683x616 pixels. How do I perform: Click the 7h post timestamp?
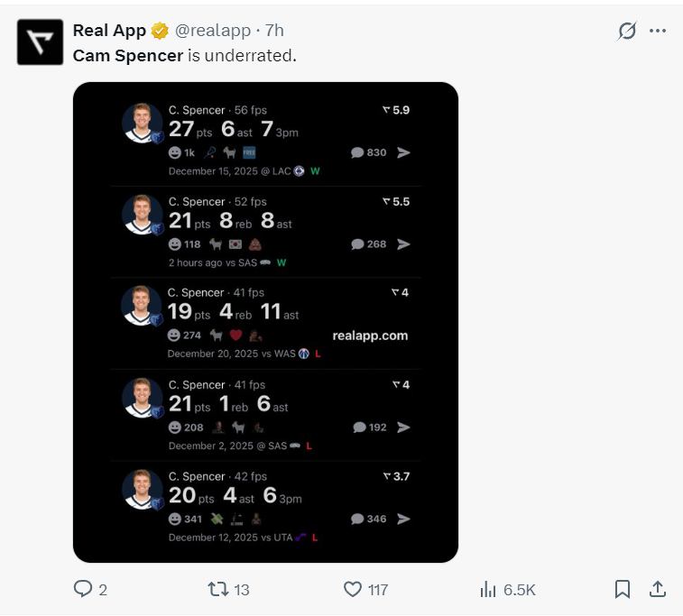coord(274,31)
